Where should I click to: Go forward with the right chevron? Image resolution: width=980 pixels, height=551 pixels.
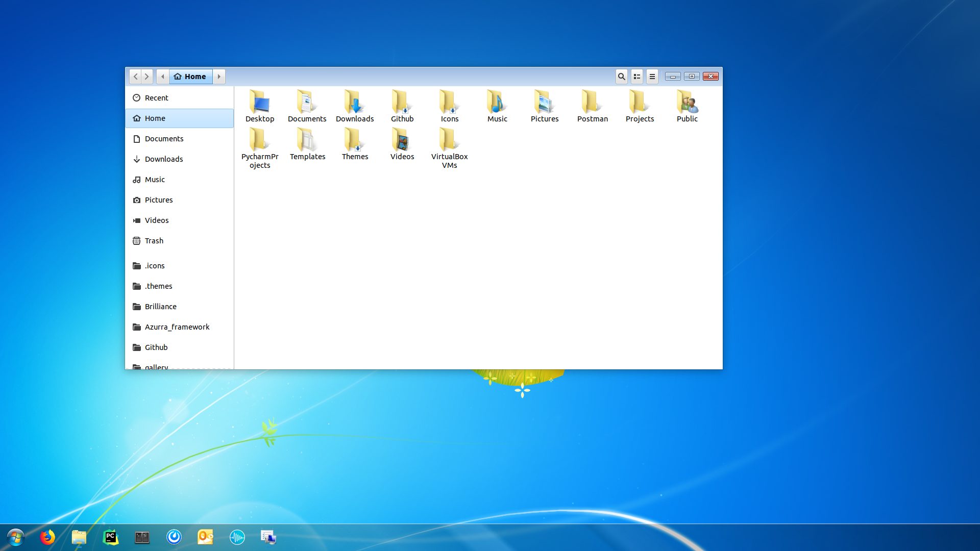pyautogui.click(x=147, y=77)
